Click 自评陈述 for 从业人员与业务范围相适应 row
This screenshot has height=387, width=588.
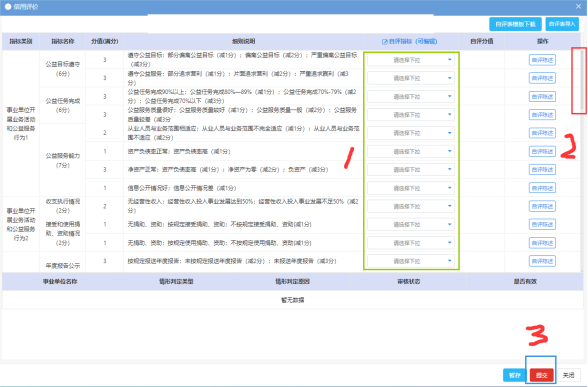point(542,133)
